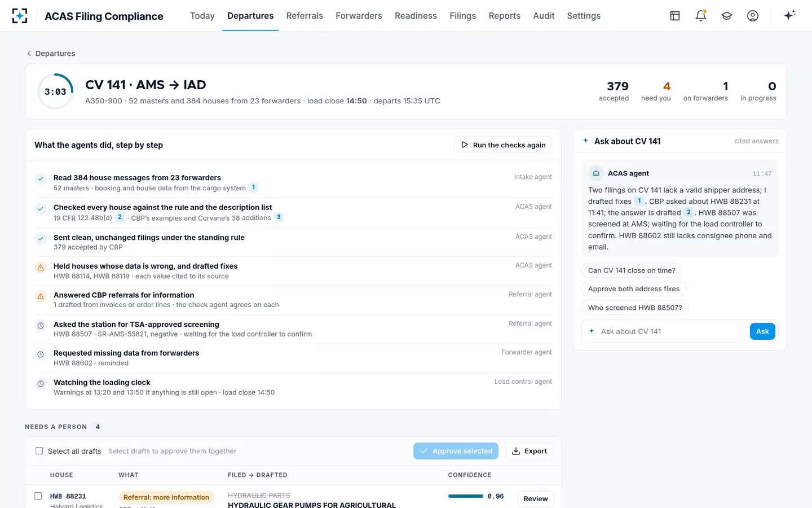Review the HWB 88231 draft
The image size is (812, 508).
(x=536, y=499)
